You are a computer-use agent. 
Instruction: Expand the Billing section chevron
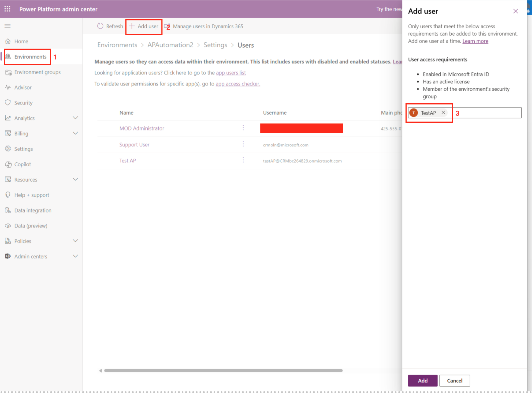click(x=75, y=133)
